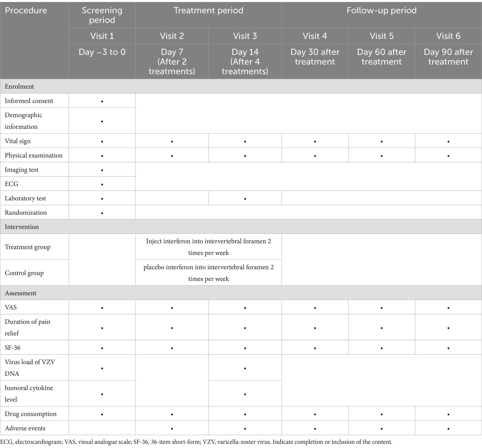Select the Visit 3 header cell
Viewport: 482px width, 448px height.
click(x=245, y=36)
